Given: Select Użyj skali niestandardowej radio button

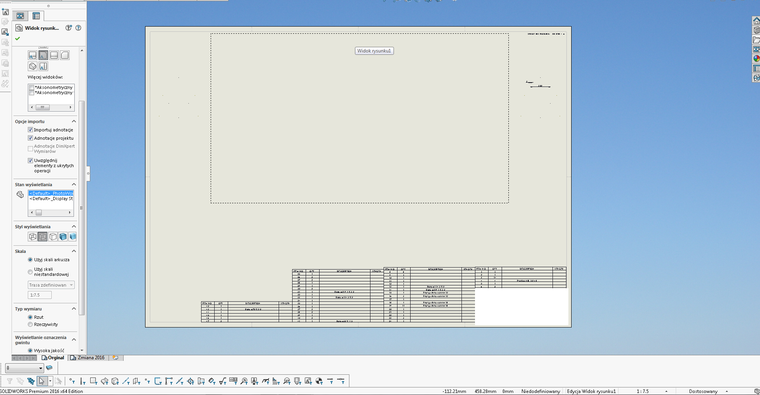Looking at the screenshot, I should click(x=30, y=271).
